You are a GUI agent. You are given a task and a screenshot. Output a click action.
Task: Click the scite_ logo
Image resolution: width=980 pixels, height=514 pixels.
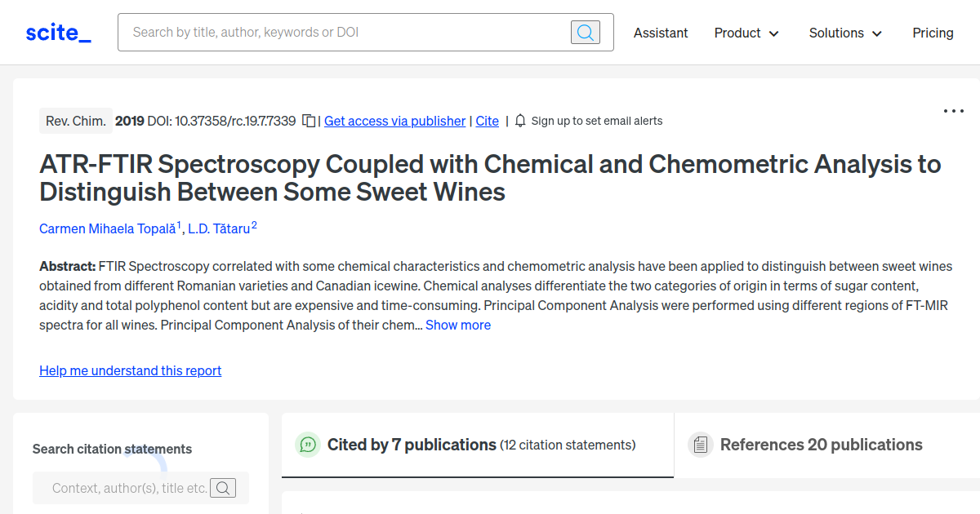[x=57, y=32]
